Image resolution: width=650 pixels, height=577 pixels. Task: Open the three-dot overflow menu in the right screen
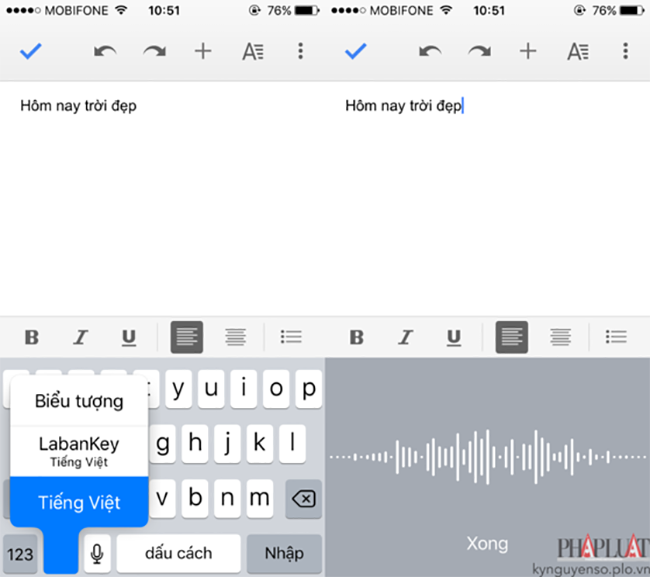coord(625,51)
